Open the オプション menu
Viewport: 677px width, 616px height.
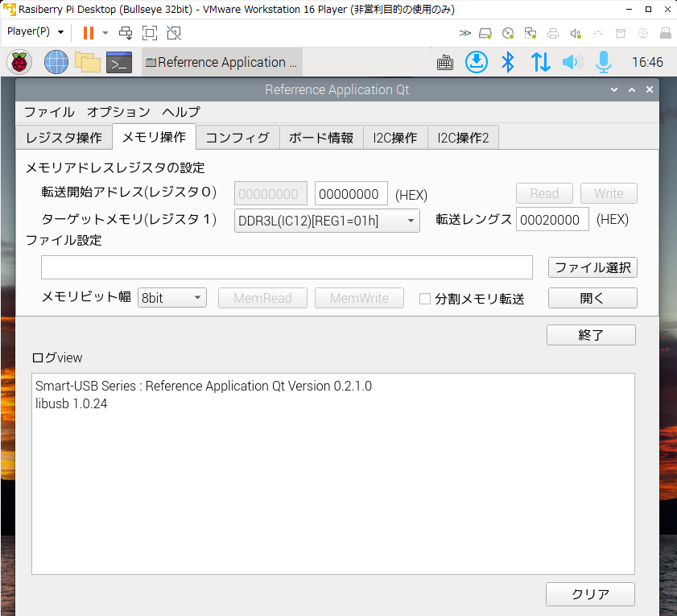coord(118,112)
